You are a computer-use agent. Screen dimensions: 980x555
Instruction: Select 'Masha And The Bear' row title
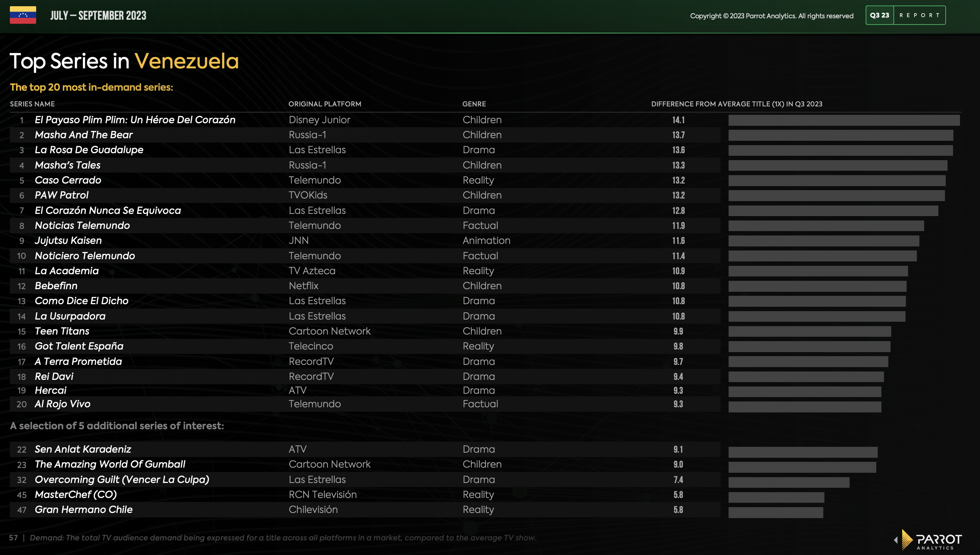pyautogui.click(x=84, y=135)
